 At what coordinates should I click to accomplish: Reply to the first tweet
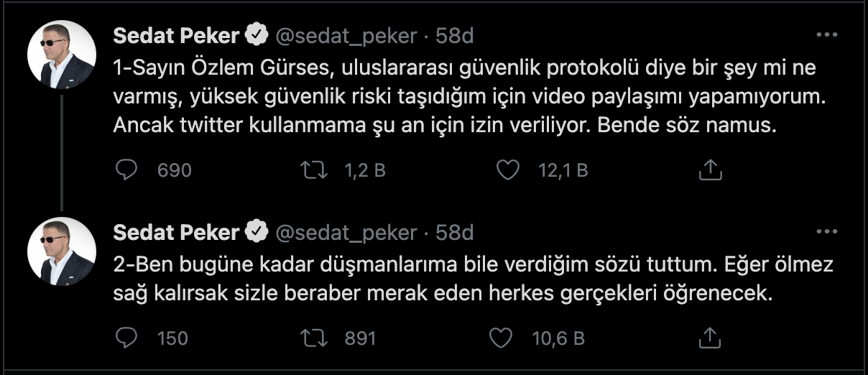point(126,170)
